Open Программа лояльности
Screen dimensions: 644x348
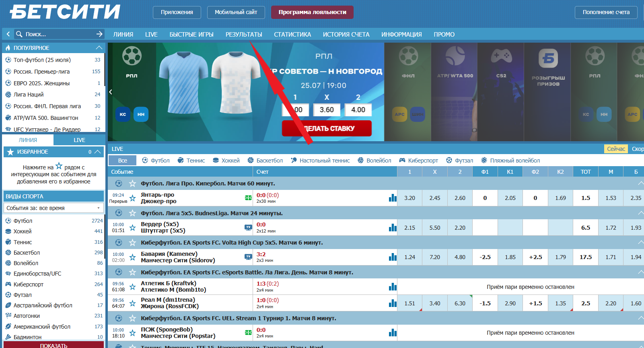click(312, 12)
